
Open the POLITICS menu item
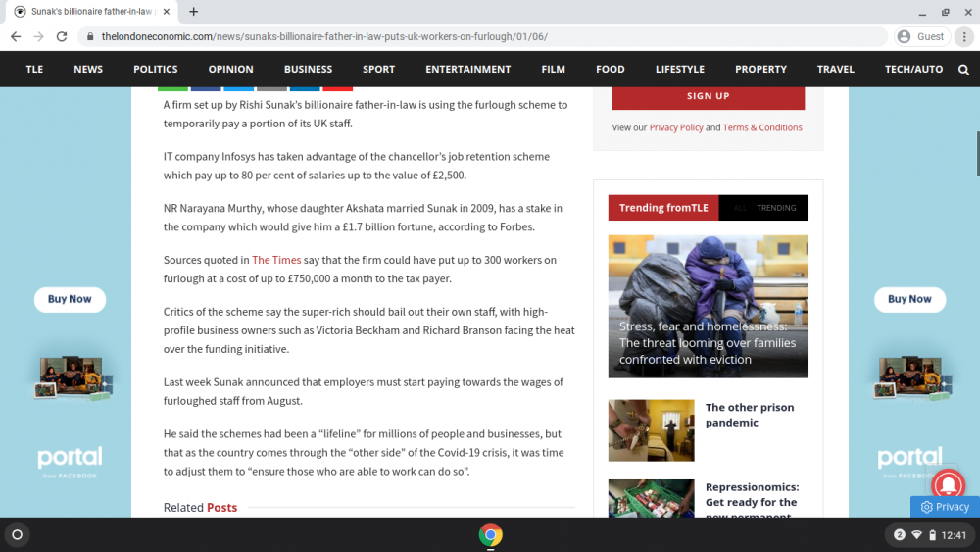(x=156, y=70)
